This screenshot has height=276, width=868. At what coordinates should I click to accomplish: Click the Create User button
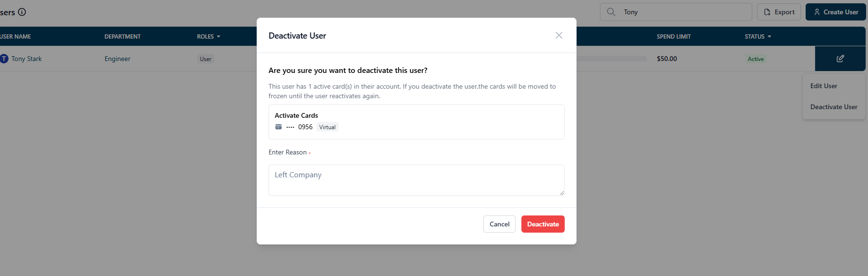(836, 12)
